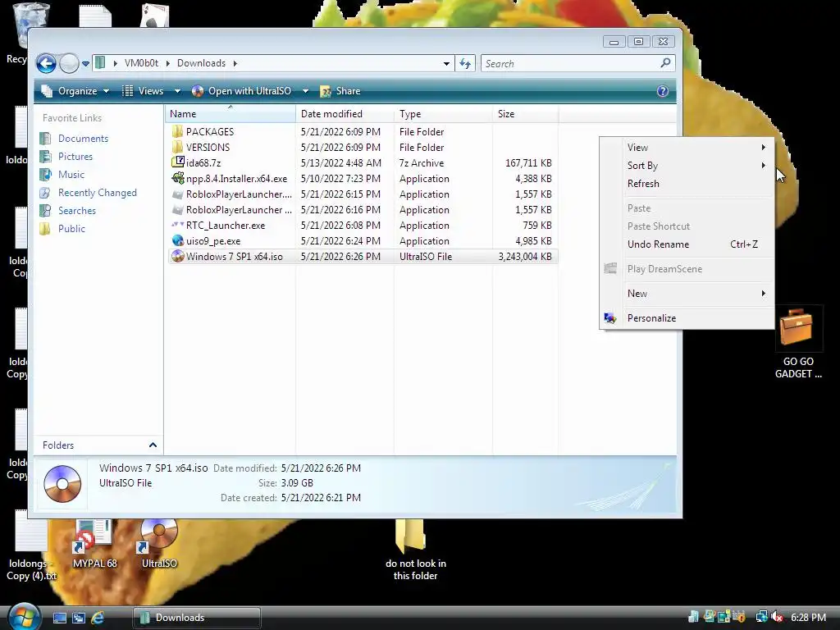Viewport: 840px width, 630px height.
Task: Open the Help question mark icon
Action: point(663,91)
